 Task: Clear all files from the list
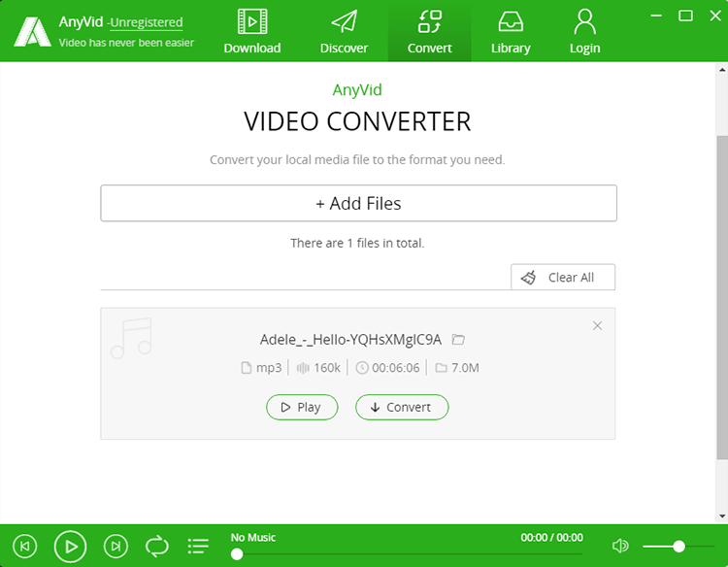[x=563, y=278]
